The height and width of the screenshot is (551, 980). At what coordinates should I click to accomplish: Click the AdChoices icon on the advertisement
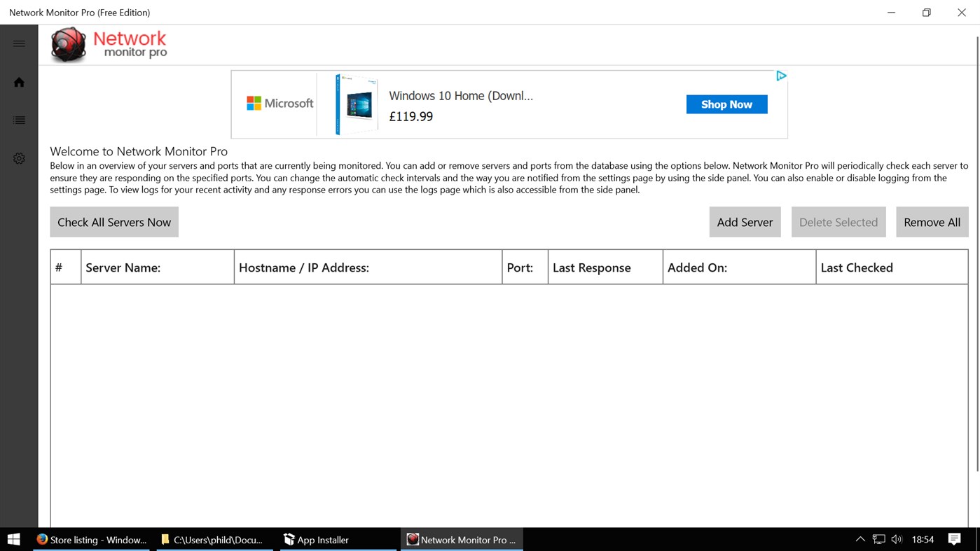pos(780,75)
